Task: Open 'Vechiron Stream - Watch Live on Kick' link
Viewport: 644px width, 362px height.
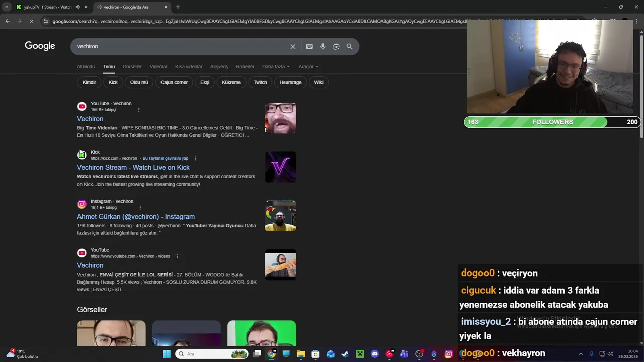Action: pos(133,167)
